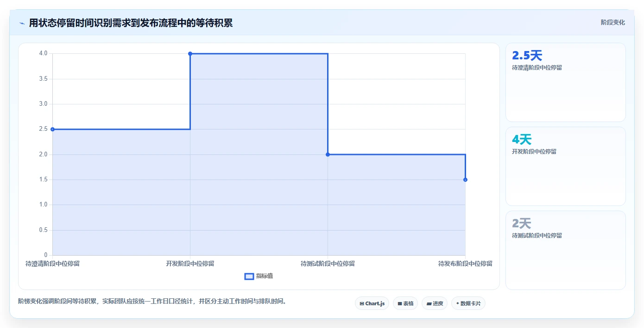The width and height of the screenshot is (644, 328).
Task: Click card caption 待测试阶段中位停留
Action: [x=537, y=236]
